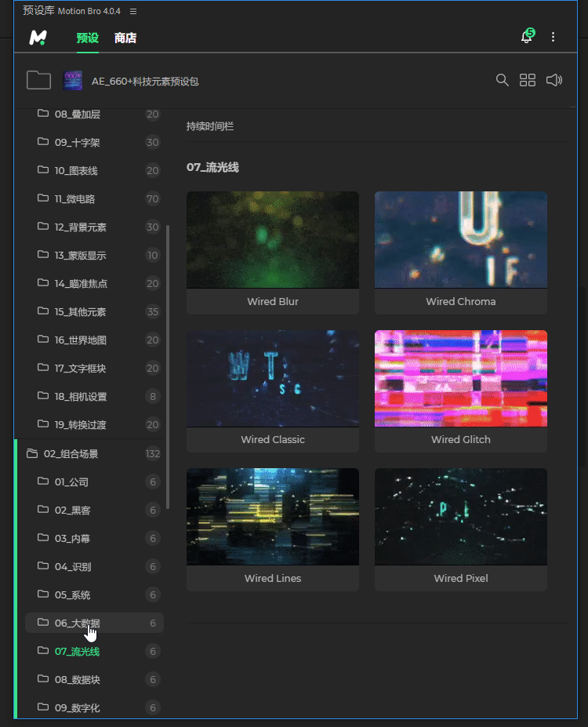Click the Wired Blur label
The width and height of the screenshot is (588, 727).
[273, 301]
